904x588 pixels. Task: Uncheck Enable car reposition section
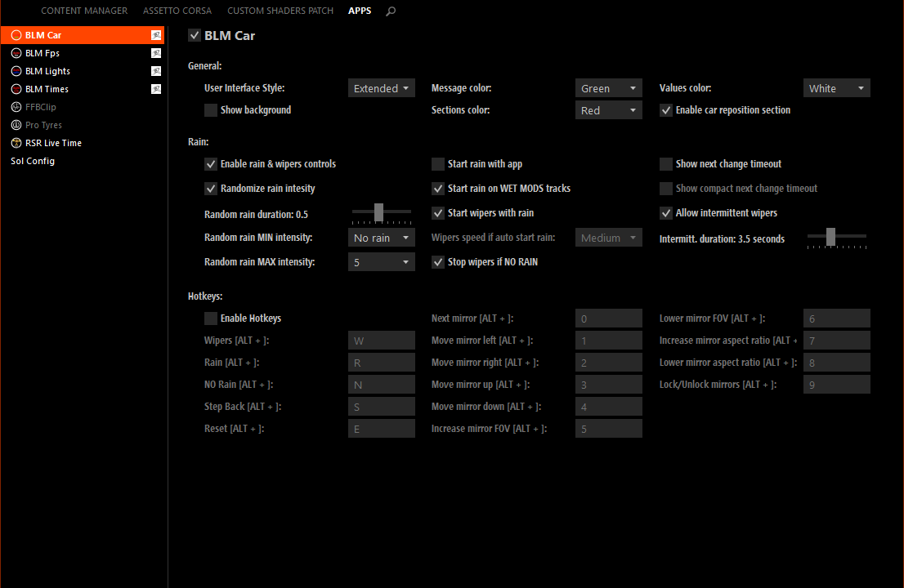(x=666, y=110)
